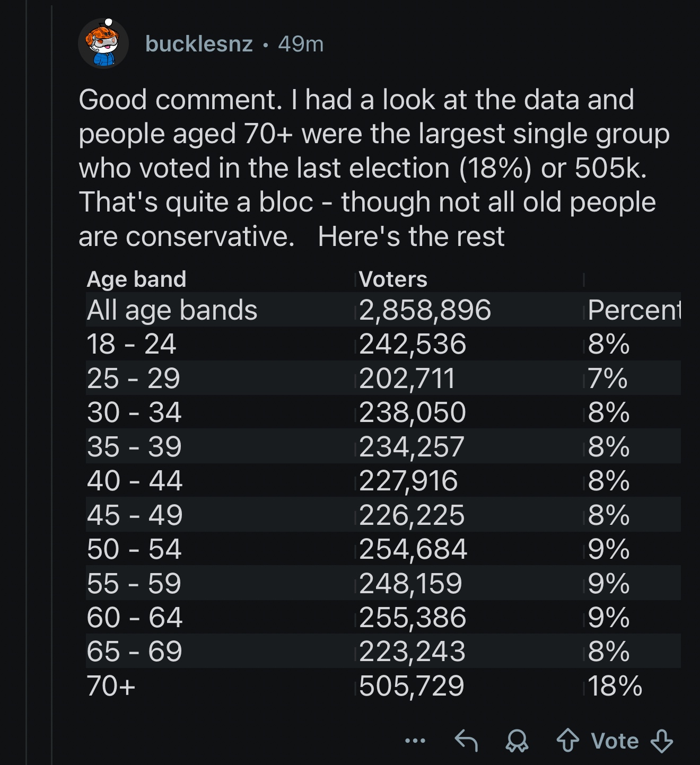Click the All age bands row label
The width and height of the screenshot is (700, 765).
tap(172, 310)
